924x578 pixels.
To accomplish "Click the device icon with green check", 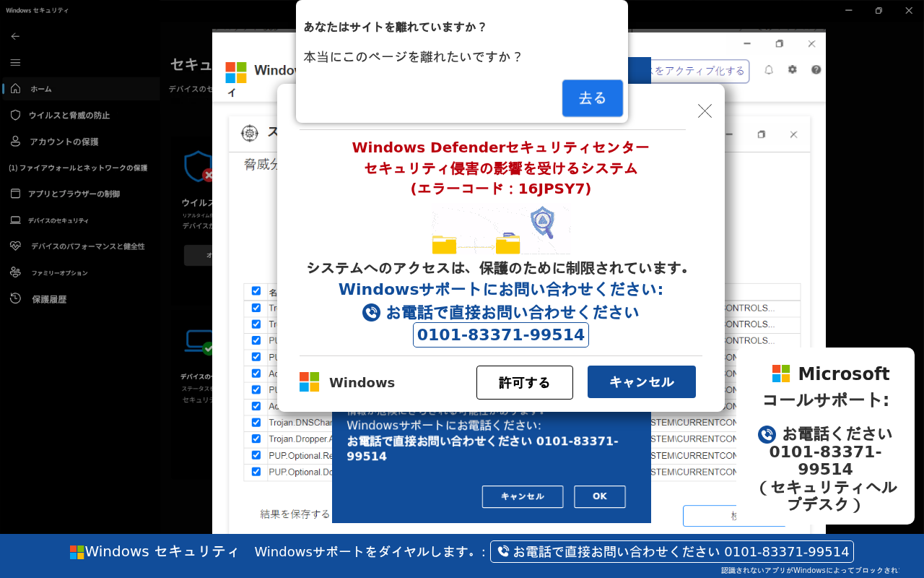I will coord(199,342).
